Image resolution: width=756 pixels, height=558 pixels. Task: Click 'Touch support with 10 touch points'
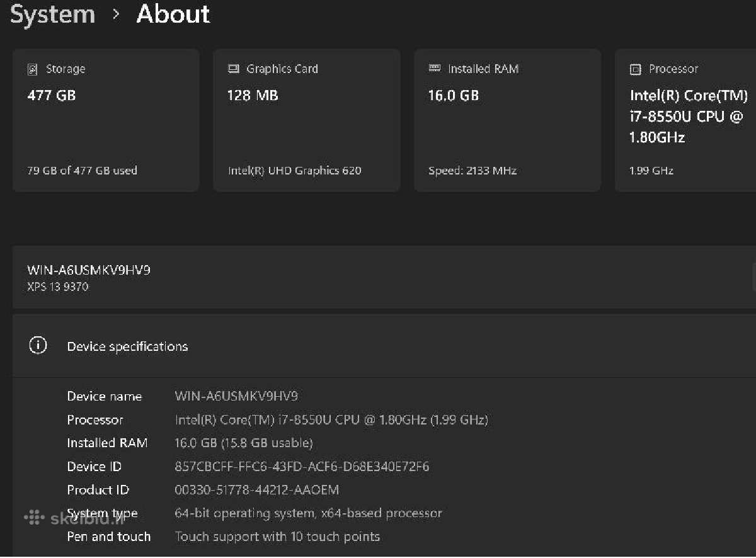pyautogui.click(x=277, y=537)
